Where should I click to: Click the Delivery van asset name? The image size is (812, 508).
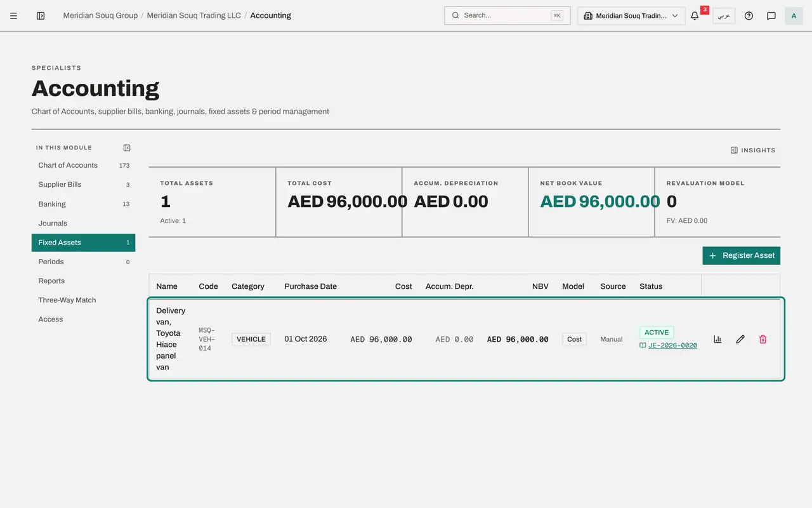pyautogui.click(x=171, y=339)
